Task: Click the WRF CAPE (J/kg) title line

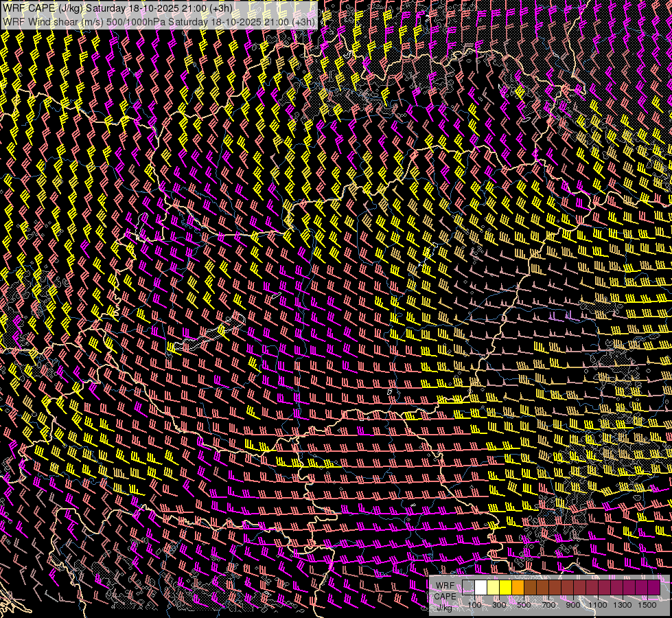Action: pos(118,8)
